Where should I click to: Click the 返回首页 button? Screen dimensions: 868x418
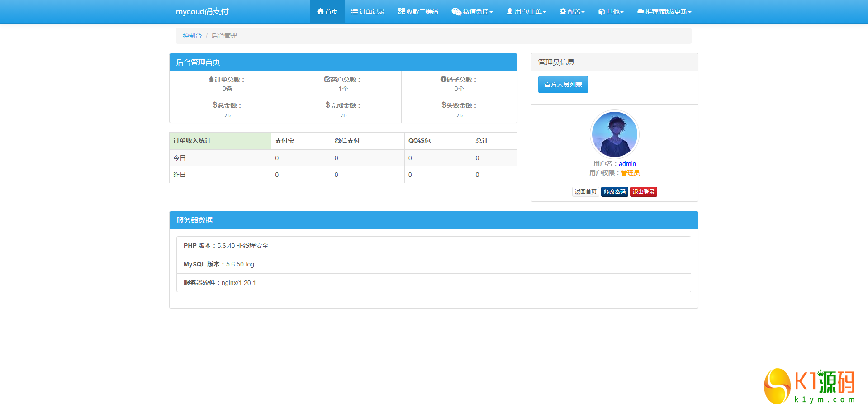[585, 192]
